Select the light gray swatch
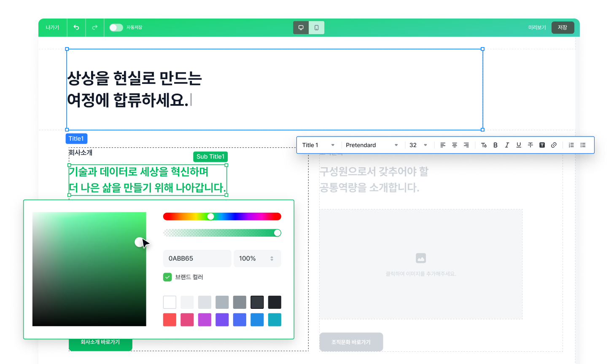The image size is (614, 364). (205, 302)
